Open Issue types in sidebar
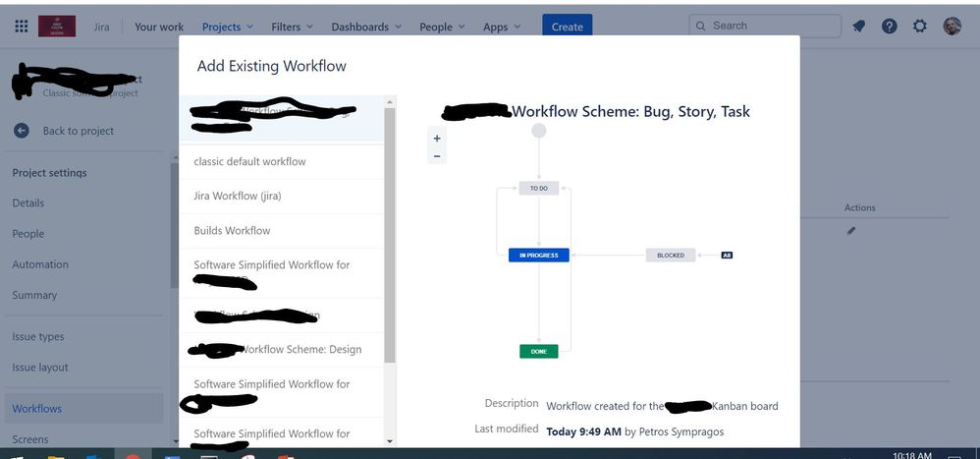Viewport: 980px width, 459px height. (x=38, y=336)
